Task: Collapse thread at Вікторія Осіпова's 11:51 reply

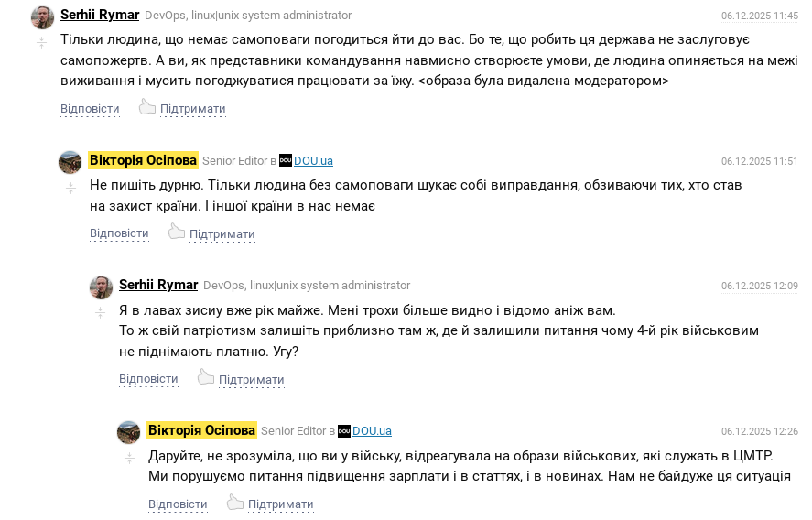Action: [x=70, y=188]
